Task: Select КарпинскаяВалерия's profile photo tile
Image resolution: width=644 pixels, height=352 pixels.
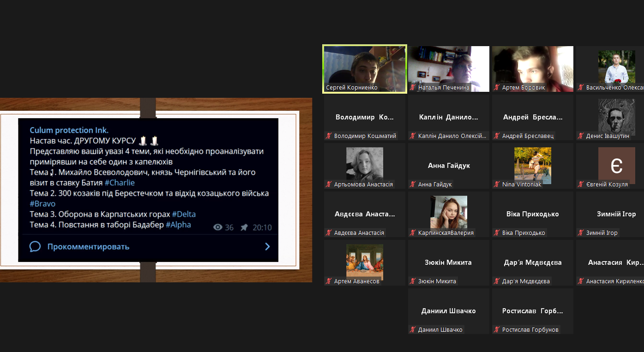Action: point(448,212)
